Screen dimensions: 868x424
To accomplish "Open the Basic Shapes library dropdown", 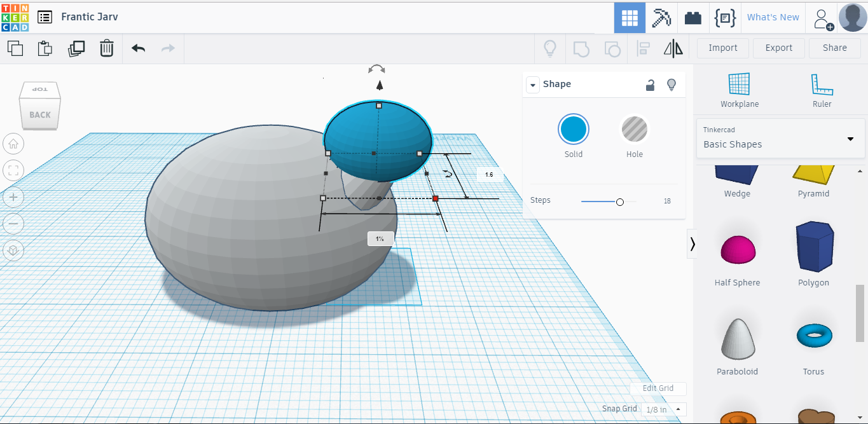I will coord(781,138).
